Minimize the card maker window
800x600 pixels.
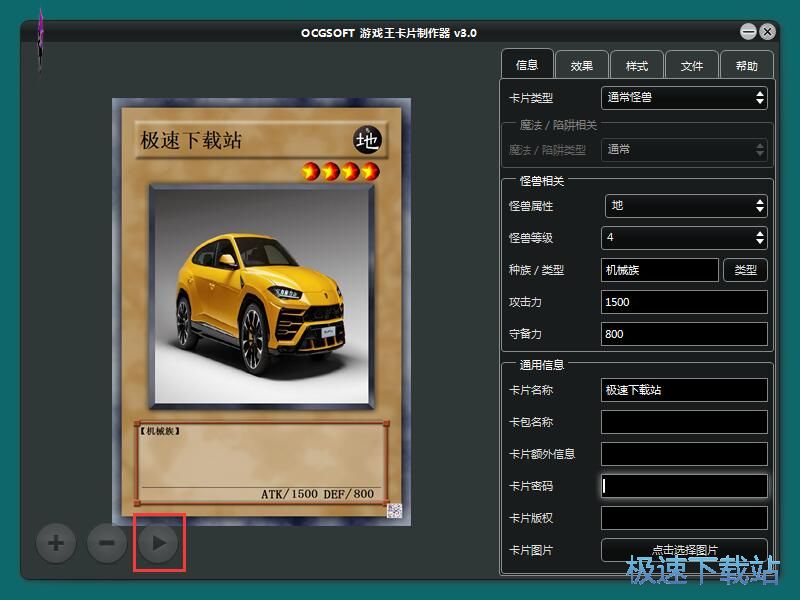click(748, 32)
